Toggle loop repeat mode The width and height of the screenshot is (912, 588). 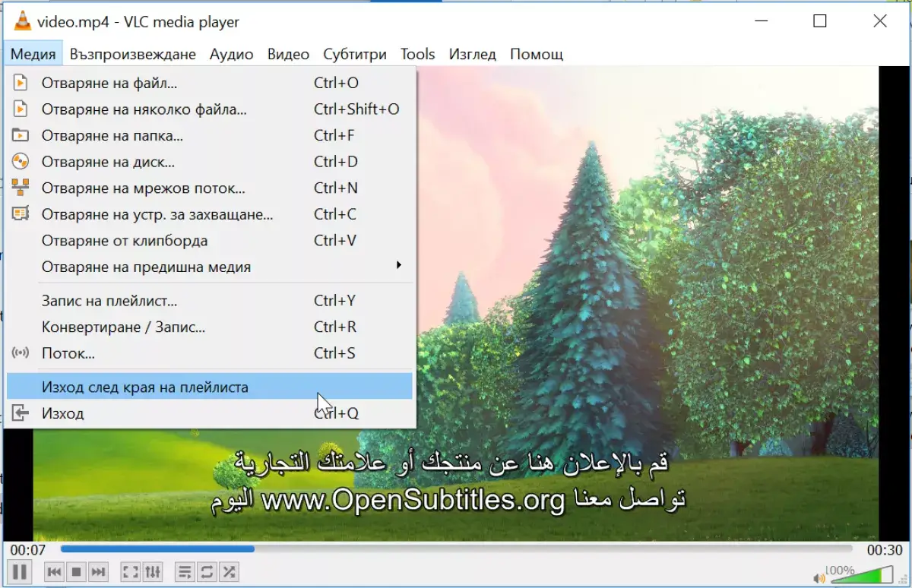[207, 571]
